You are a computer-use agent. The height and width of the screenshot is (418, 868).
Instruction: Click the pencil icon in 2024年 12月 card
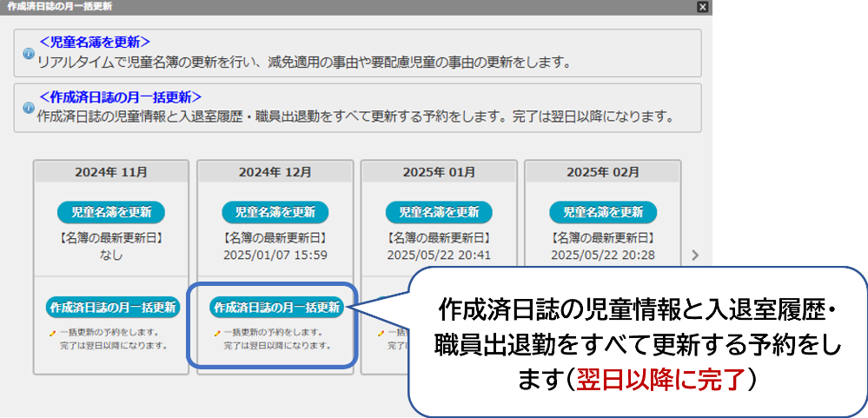pos(217,333)
